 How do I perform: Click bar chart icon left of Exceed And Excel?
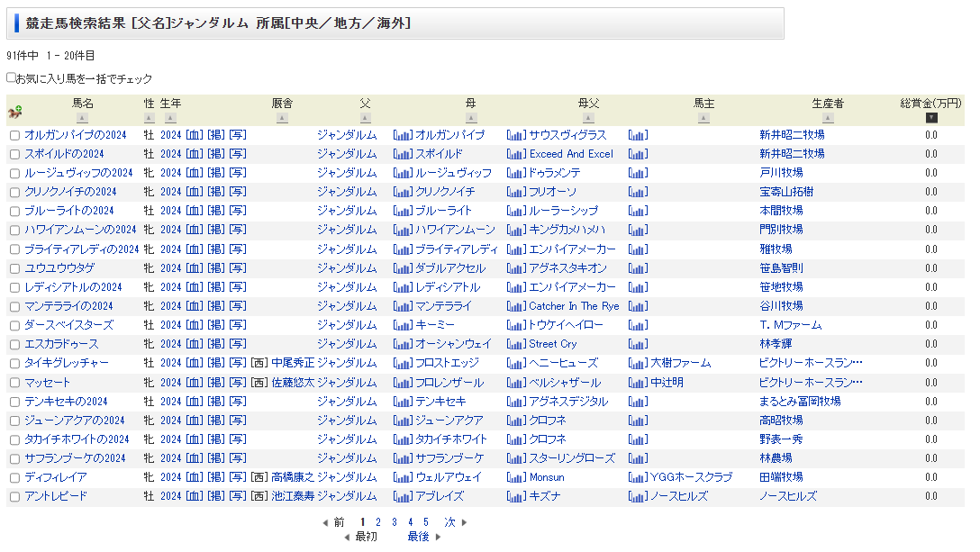click(515, 154)
